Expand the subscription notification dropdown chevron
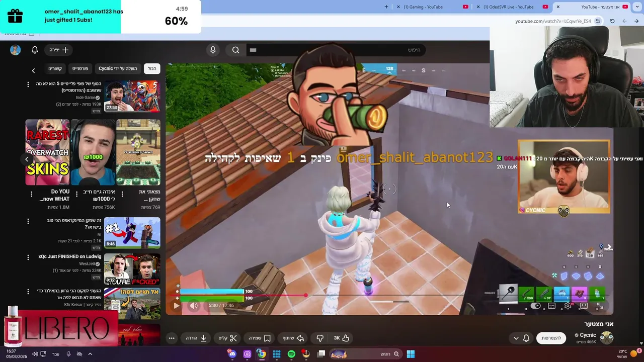Image resolution: width=644 pixels, height=362 pixels. (516, 338)
